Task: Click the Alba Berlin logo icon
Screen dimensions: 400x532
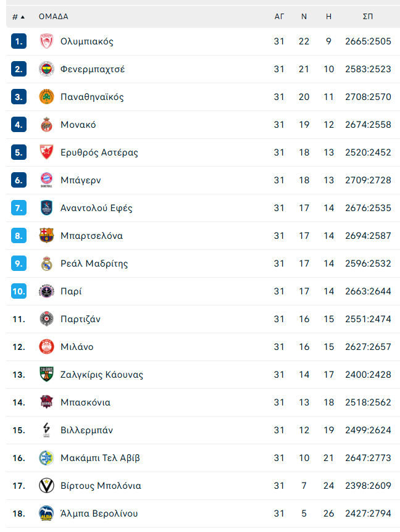Action: click(x=46, y=513)
